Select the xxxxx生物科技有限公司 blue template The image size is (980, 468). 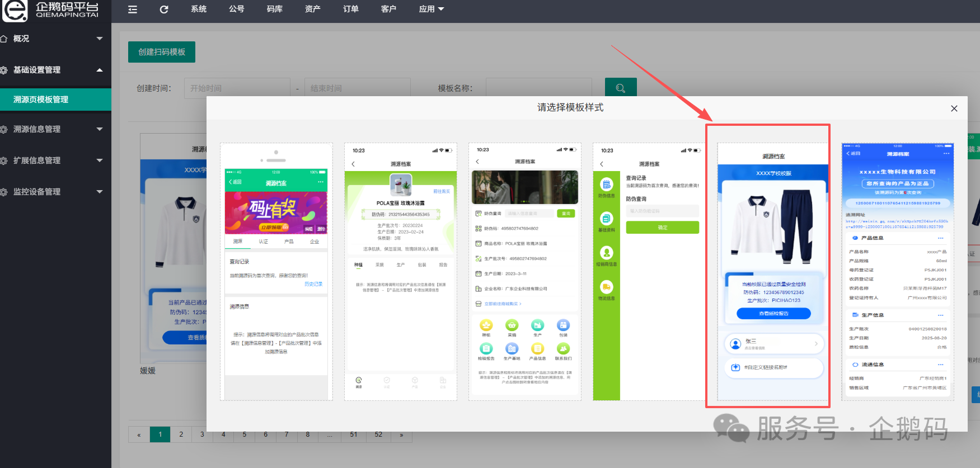pos(898,272)
